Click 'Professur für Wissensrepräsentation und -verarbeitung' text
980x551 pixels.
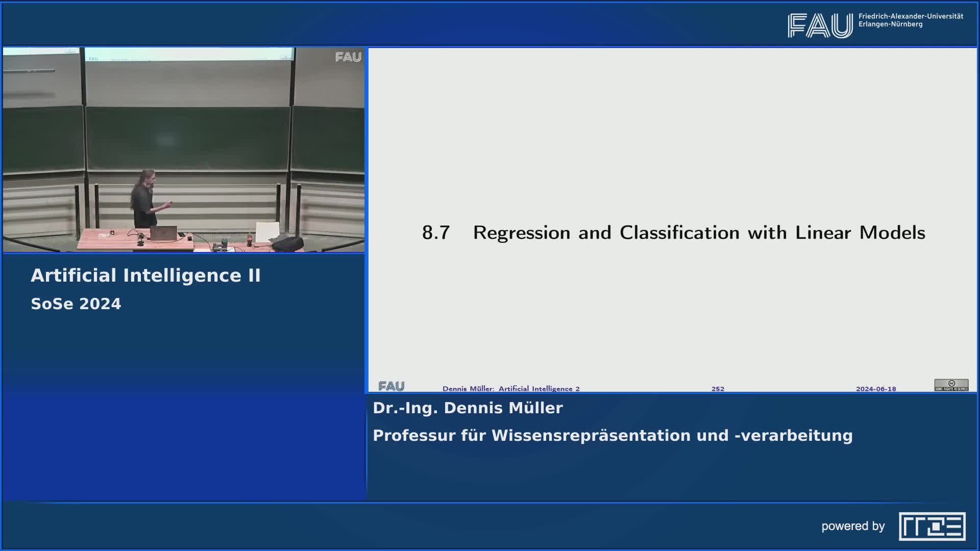click(612, 436)
